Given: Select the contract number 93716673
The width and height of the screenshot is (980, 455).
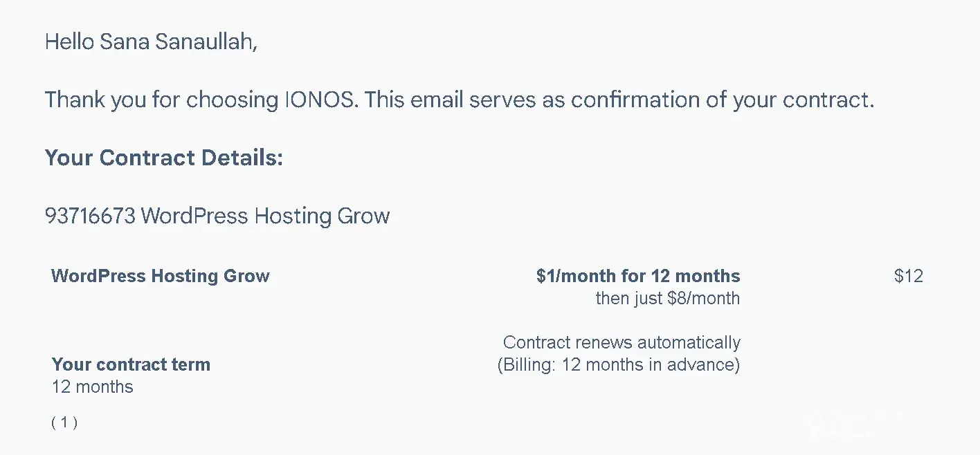Looking at the screenshot, I should [90, 216].
